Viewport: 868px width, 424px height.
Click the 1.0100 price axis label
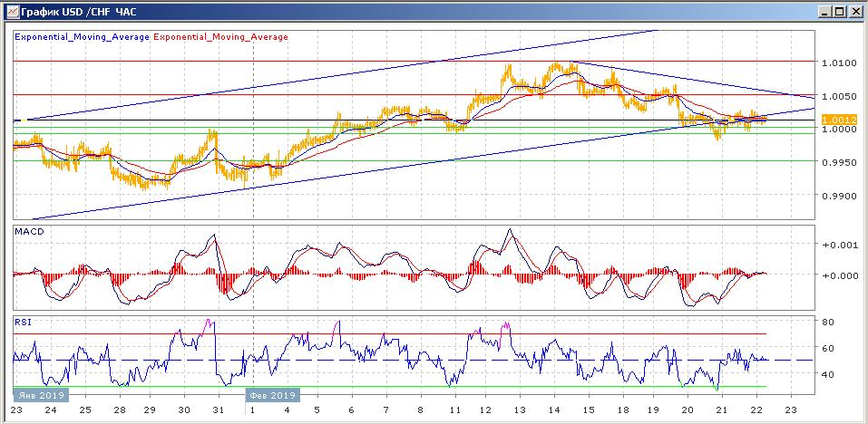coord(838,63)
